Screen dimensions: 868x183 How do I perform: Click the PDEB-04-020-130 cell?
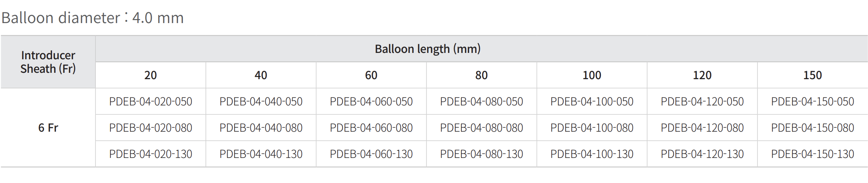point(151,154)
